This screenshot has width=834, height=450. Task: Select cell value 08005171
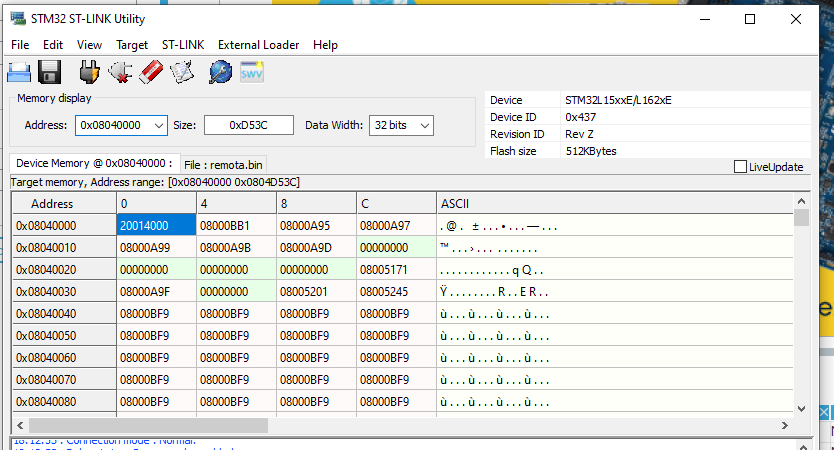(x=396, y=270)
